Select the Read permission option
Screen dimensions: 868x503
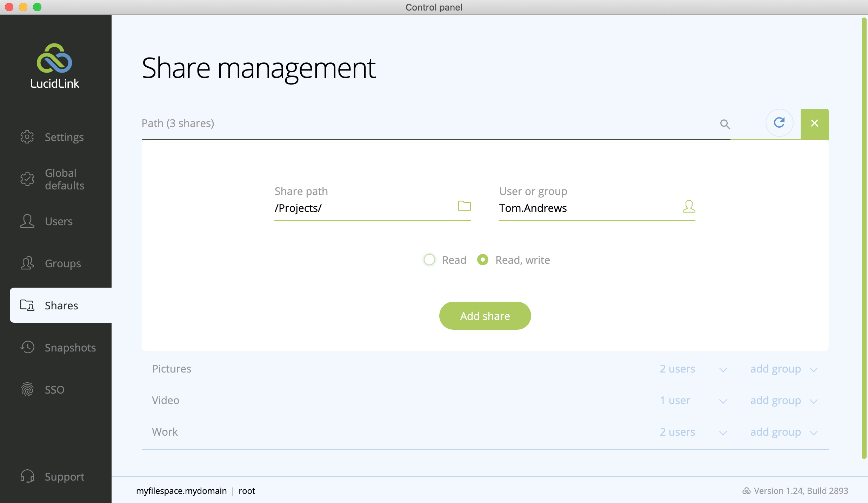point(429,260)
